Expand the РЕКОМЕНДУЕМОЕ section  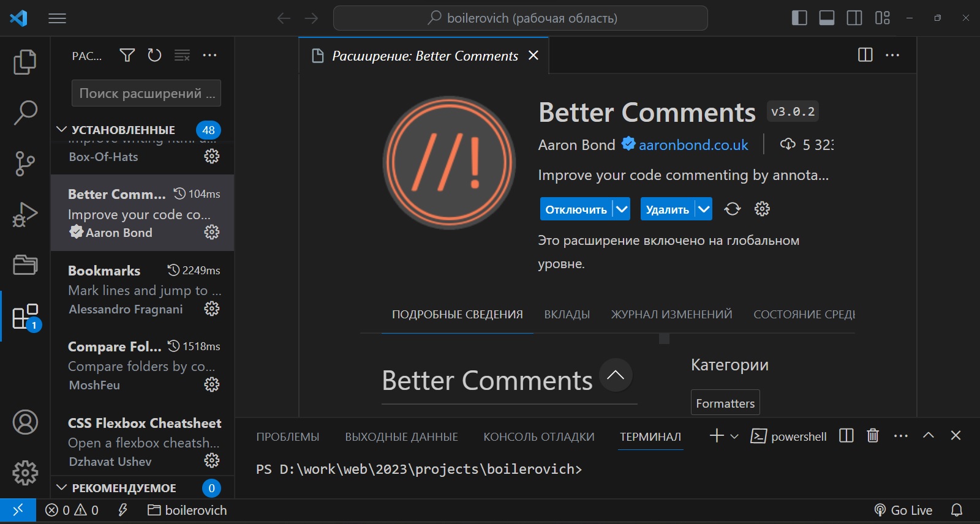click(x=123, y=488)
